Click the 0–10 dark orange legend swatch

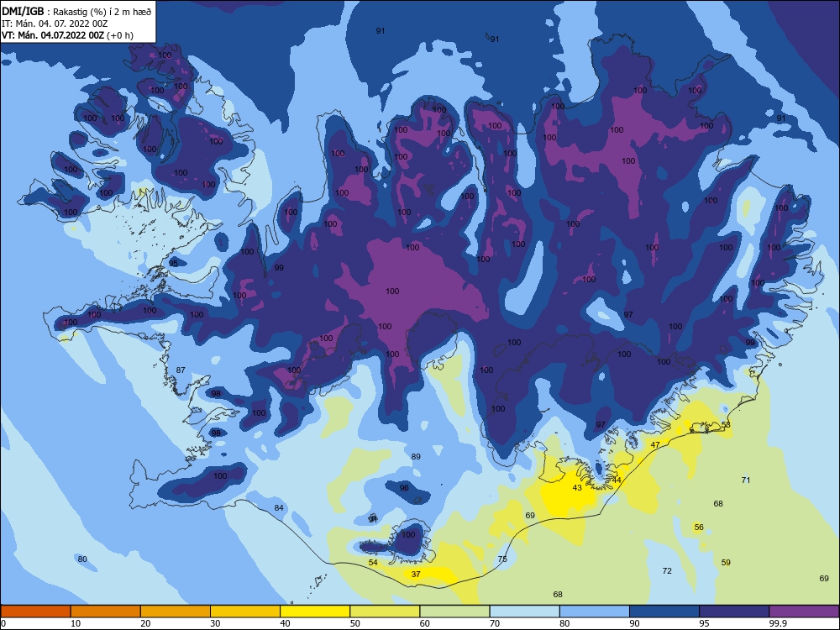(x=35, y=612)
